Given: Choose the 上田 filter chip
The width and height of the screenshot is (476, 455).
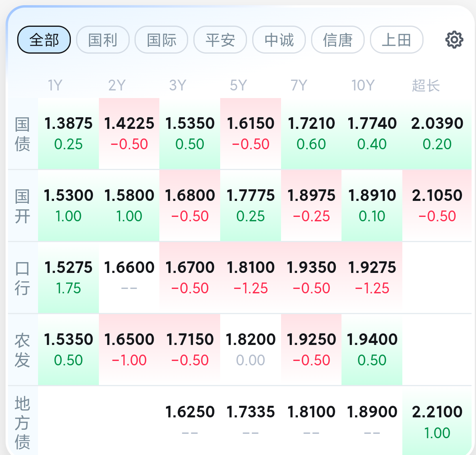Looking at the screenshot, I should pyautogui.click(x=396, y=40).
